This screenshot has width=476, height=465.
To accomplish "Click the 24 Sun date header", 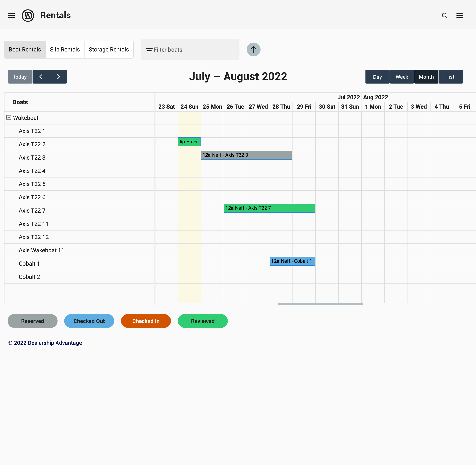I will click(x=190, y=107).
